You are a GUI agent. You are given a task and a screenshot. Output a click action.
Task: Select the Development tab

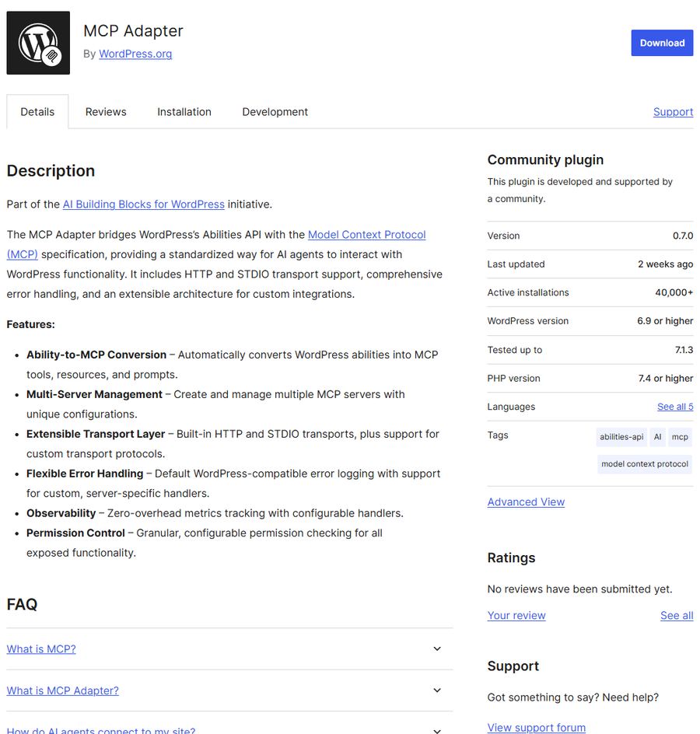coord(275,112)
